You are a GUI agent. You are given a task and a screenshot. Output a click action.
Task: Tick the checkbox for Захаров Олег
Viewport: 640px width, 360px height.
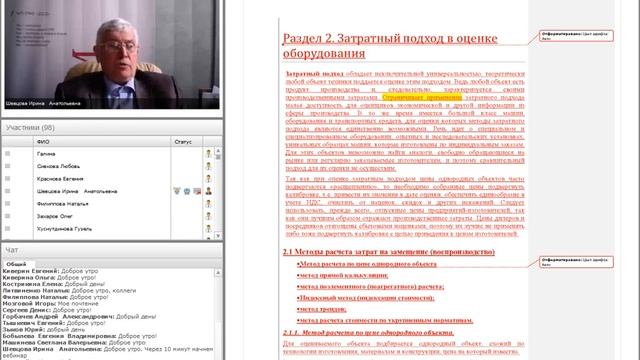click(7, 216)
